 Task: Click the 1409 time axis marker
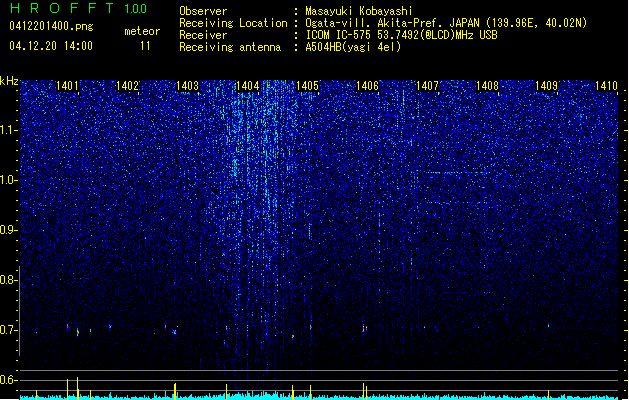pyautogui.click(x=547, y=85)
